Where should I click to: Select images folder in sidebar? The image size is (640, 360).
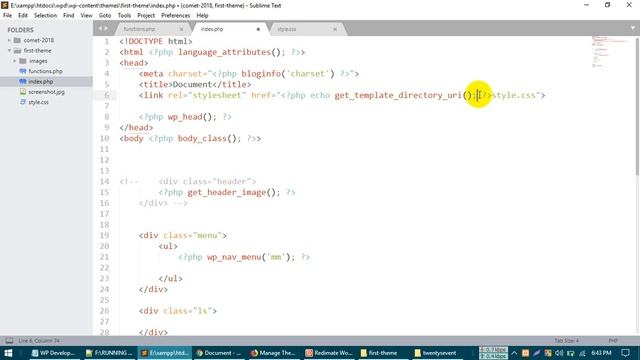[38, 61]
